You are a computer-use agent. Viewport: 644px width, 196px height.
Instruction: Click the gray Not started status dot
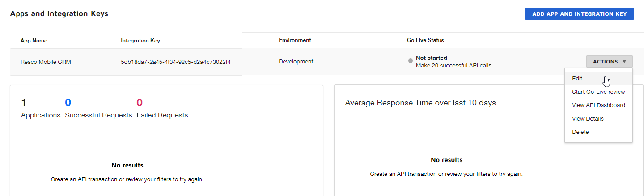[x=411, y=61]
